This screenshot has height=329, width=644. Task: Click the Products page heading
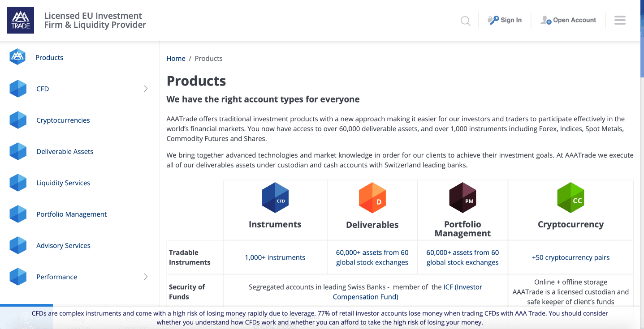coord(196,81)
